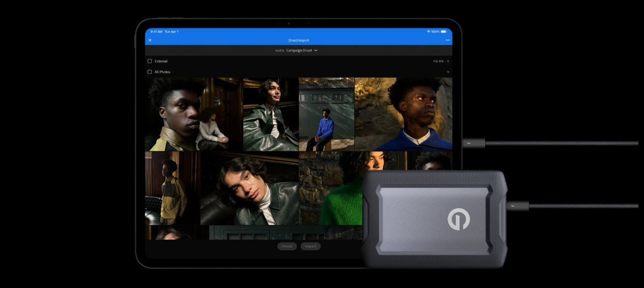Screen dimensions: 644x288
Task: Tap the Direct import title
Action: (299, 40)
